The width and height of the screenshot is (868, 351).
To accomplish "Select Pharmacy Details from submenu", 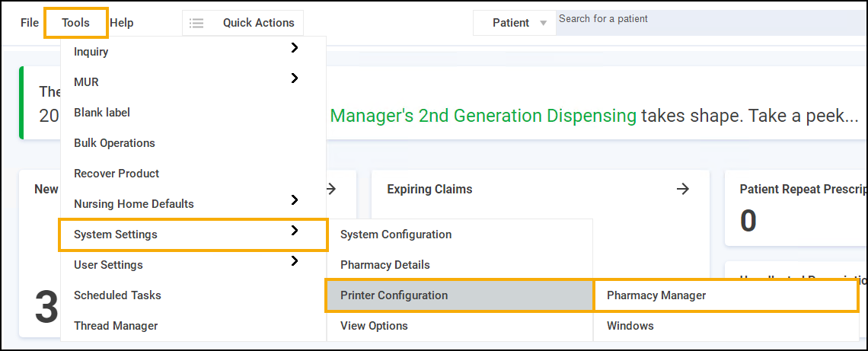I will click(x=385, y=265).
